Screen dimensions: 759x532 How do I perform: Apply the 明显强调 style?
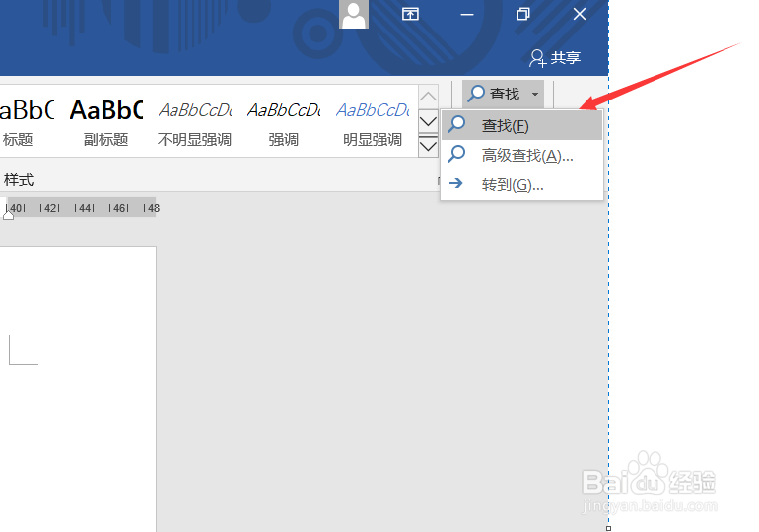pos(373,121)
